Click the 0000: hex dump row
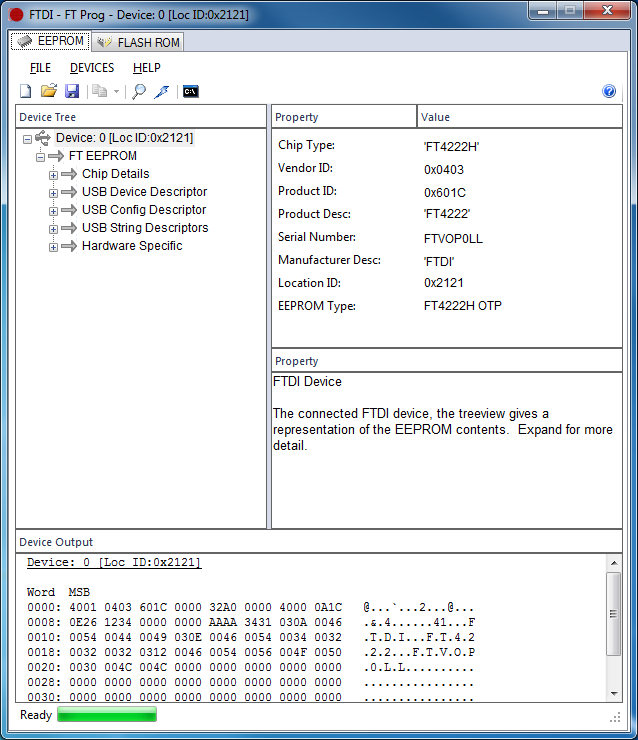This screenshot has height=740, width=638. click(x=250, y=607)
